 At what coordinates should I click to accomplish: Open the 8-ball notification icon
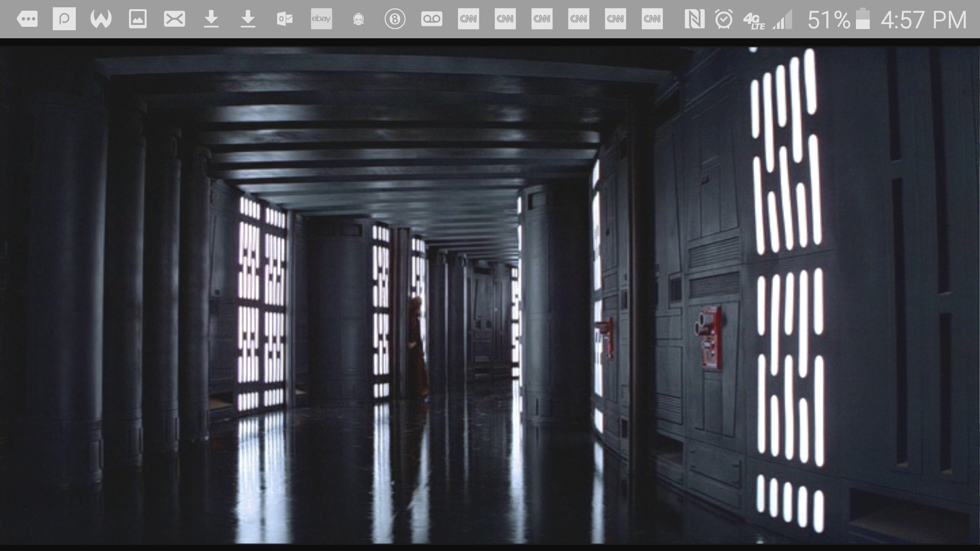click(x=395, y=19)
